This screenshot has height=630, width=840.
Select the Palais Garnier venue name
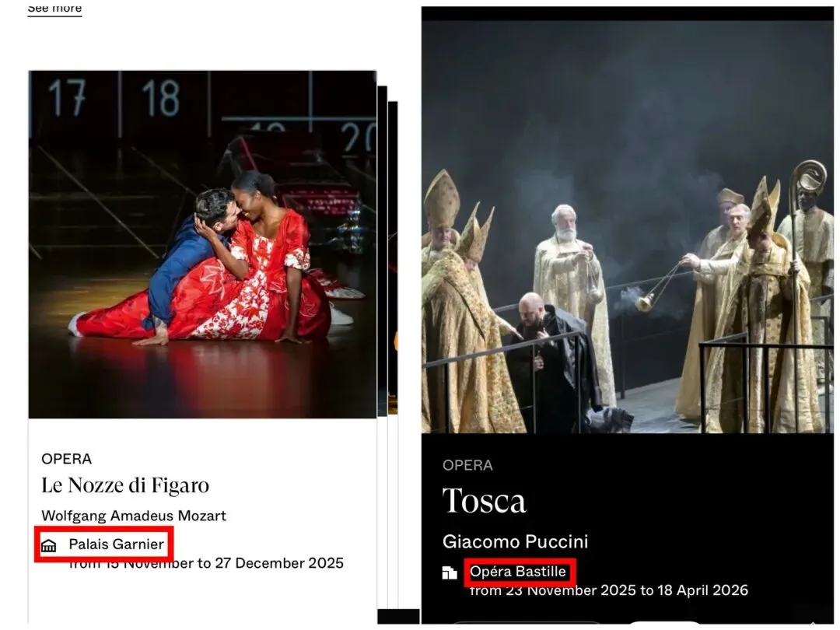(116, 544)
